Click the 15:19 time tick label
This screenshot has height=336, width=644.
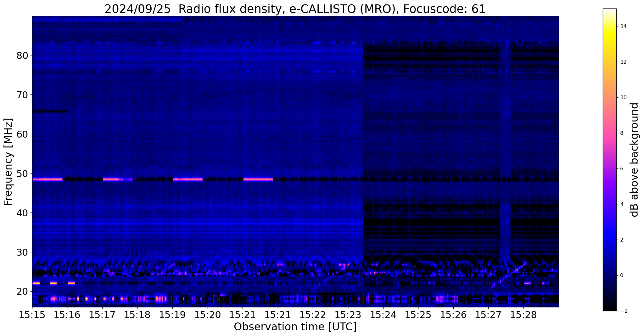(x=172, y=315)
